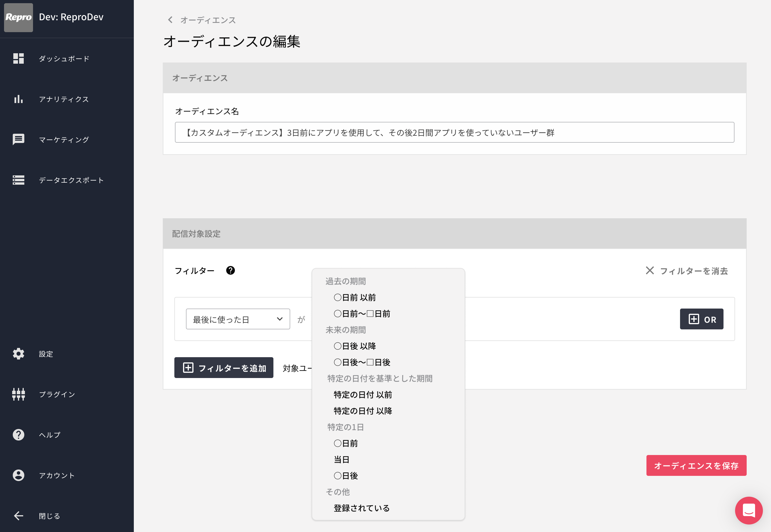771x532 pixels.
Task: Go back to オーディエンス breadcrumb
Action: 208,20
